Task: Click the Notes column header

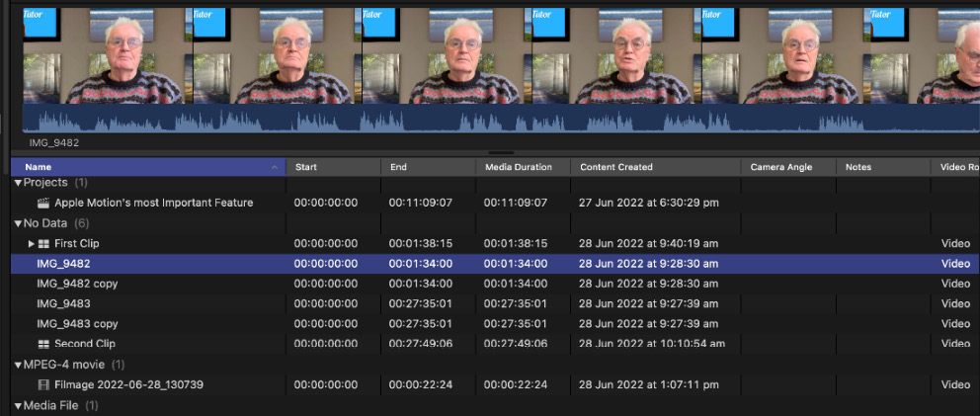Action: coord(883,167)
